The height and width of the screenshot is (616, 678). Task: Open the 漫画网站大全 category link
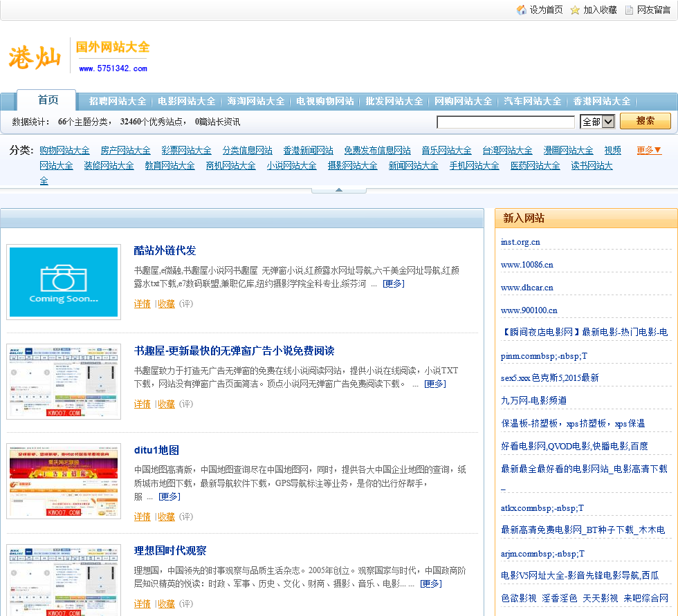coord(569,150)
